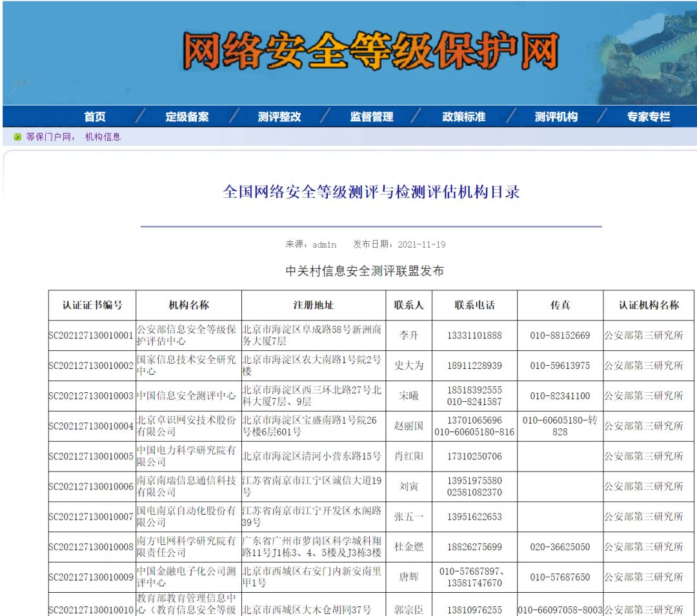Click contact name 肖红阳
The width and height of the screenshot is (697, 616).
[x=409, y=456]
